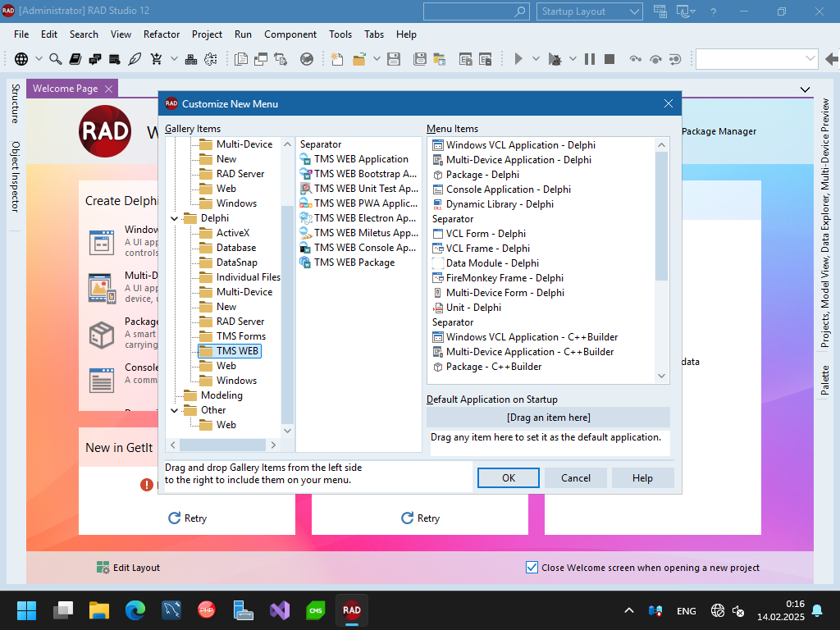
Task: Click the single floppy disk Save icon
Action: point(394,59)
